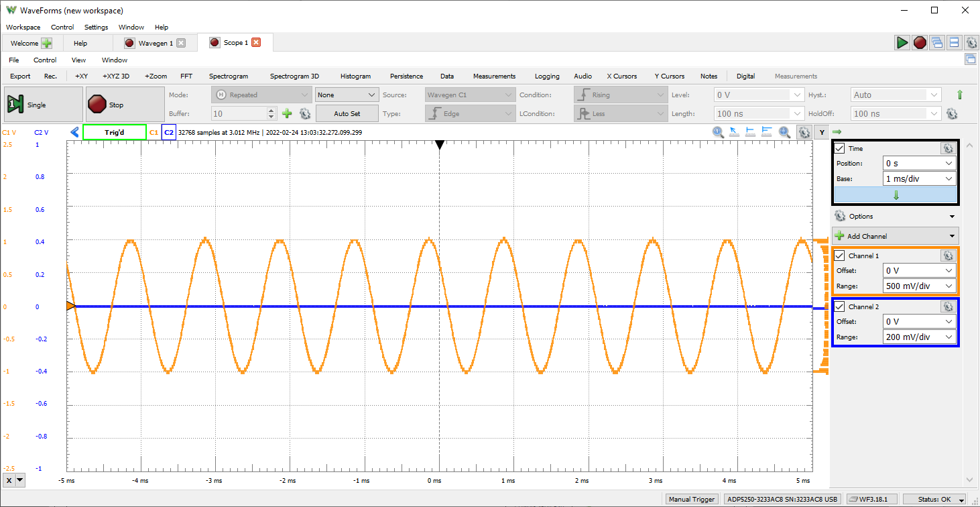Click the green up arrow beside Hyst

tap(960, 95)
